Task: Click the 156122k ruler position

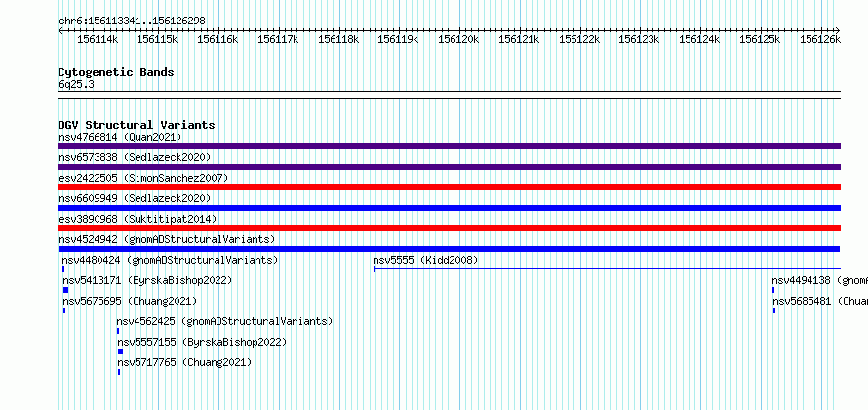Action: (579, 39)
